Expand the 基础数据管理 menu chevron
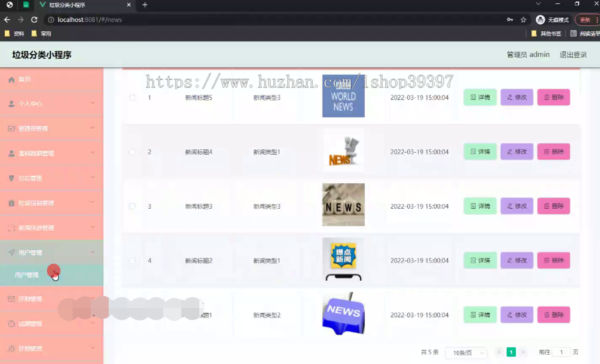Screen dimensions: 600x364 coord(93,153)
